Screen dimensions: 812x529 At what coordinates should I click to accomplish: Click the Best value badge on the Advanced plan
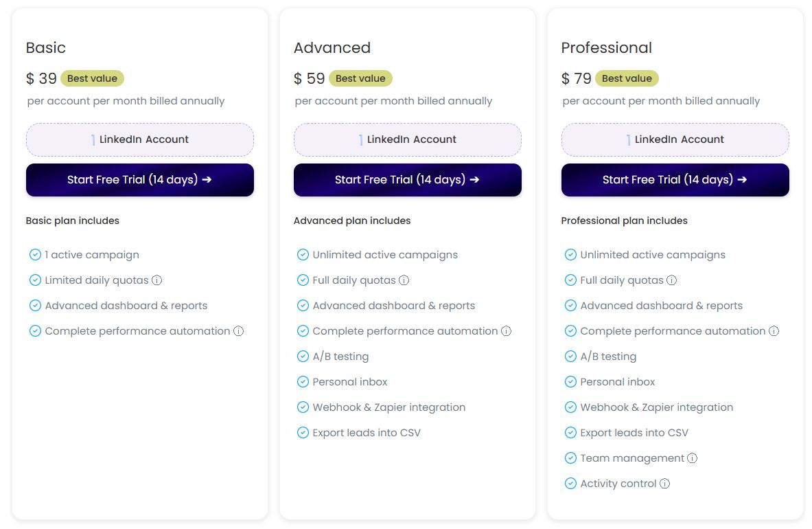360,78
